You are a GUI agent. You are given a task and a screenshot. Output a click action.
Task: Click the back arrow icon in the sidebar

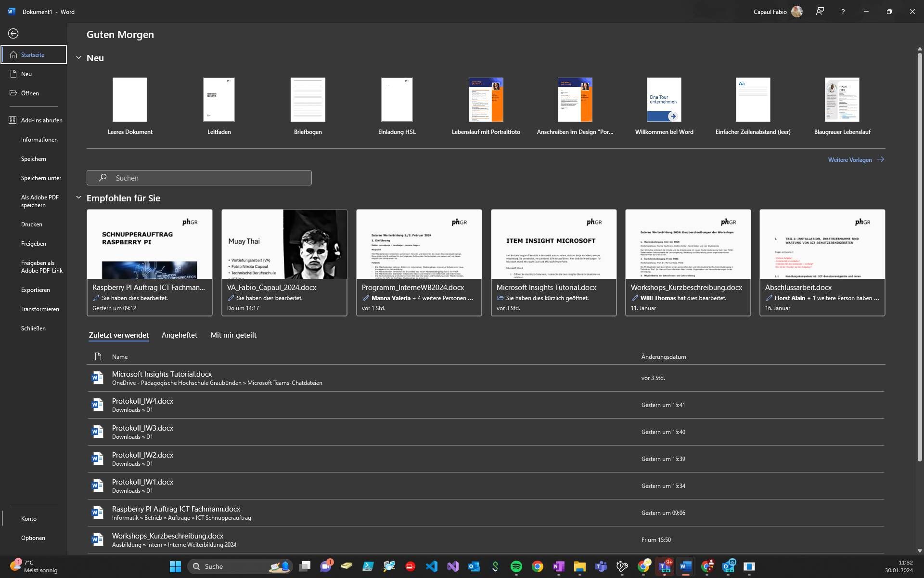click(13, 33)
